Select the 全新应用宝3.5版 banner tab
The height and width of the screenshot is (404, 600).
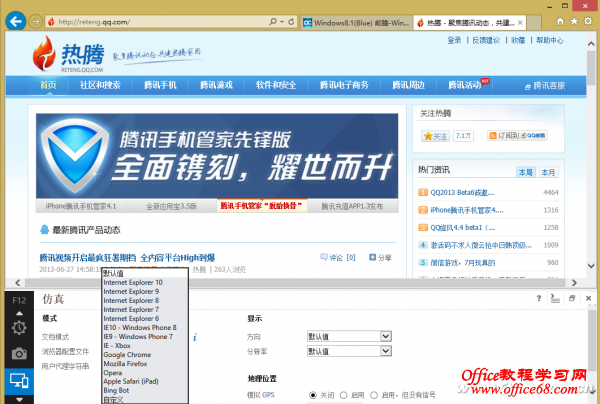[x=171, y=206]
